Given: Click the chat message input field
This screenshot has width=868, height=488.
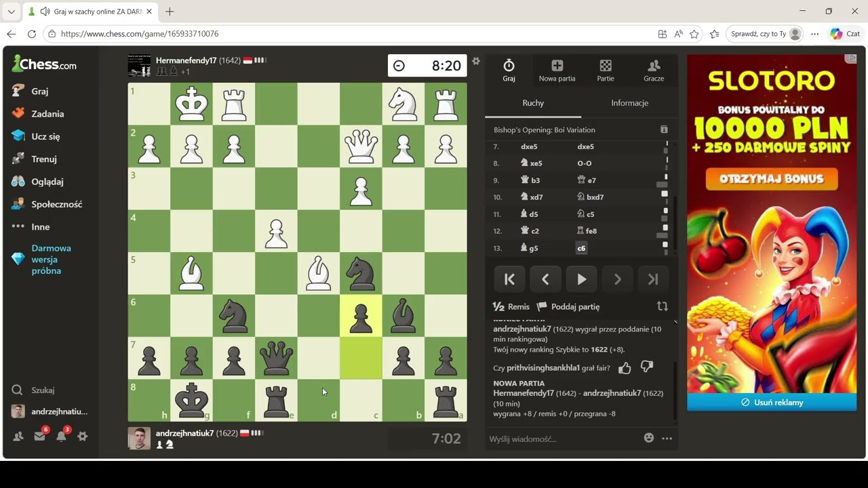Looking at the screenshot, I should [563, 439].
